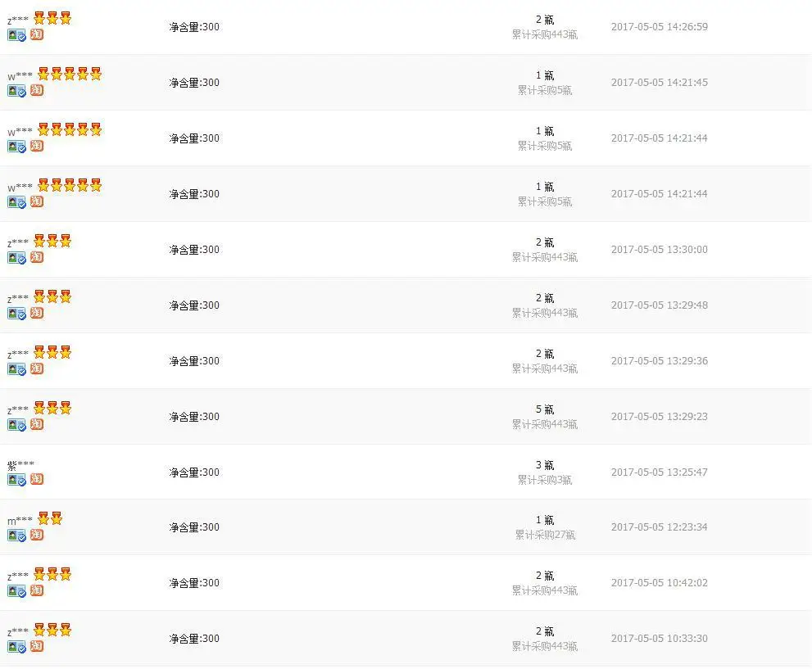Click the 淘 icon in the 14:26:59 row

click(x=37, y=34)
